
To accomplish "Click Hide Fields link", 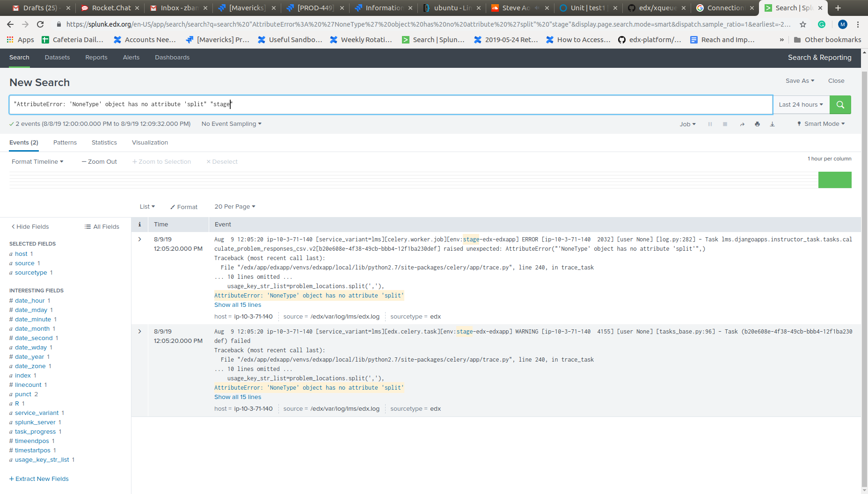I will pos(30,227).
